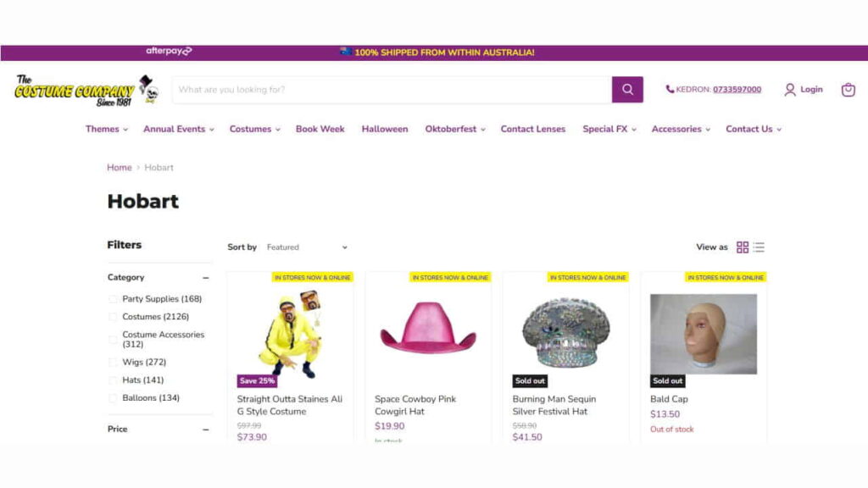Viewport: 868px width, 488px height.
Task: Click the Afterpay logo in banner
Action: click(169, 51)
